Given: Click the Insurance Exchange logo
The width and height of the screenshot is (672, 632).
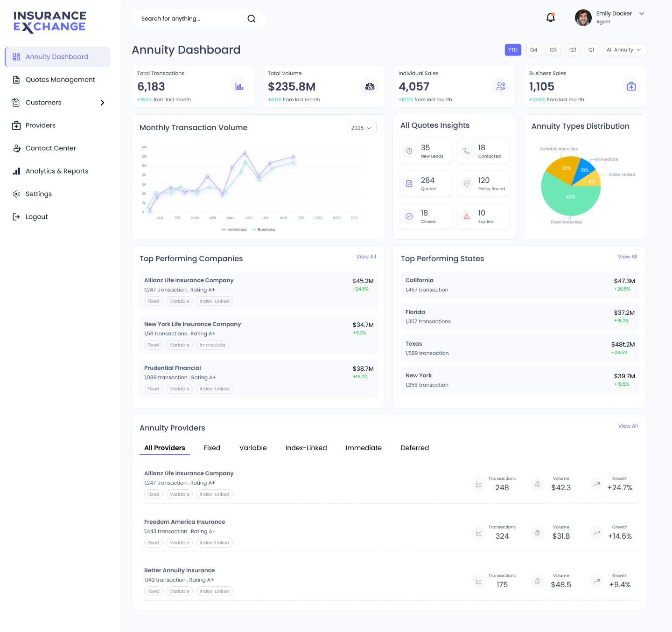Looking at the screenshot, I should coord(49,22).
